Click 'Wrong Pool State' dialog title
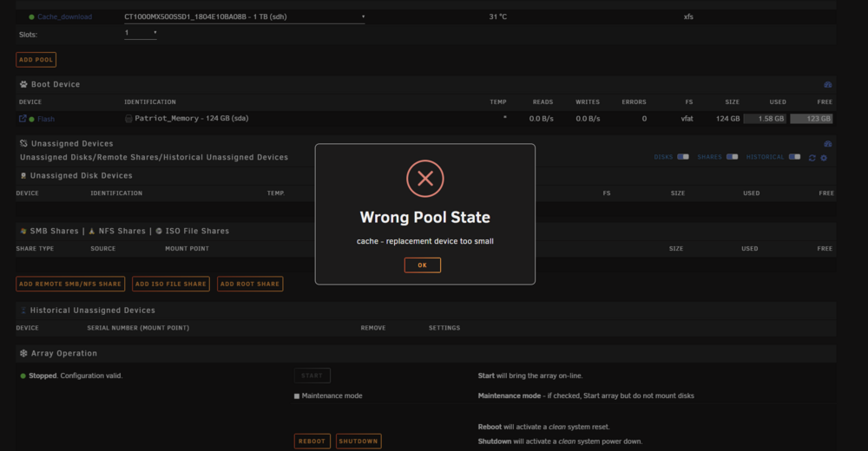The image size is (868, 451). [x=425, y=217]
